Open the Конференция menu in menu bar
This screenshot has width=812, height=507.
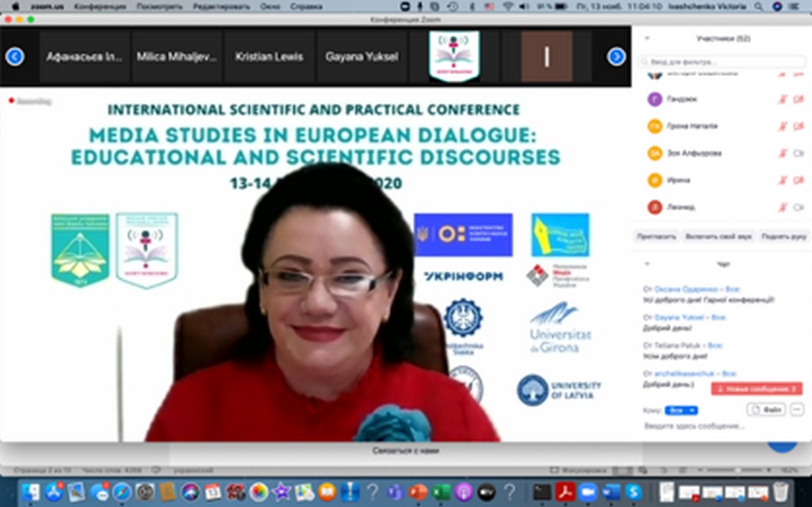click(x=99, y=6)
